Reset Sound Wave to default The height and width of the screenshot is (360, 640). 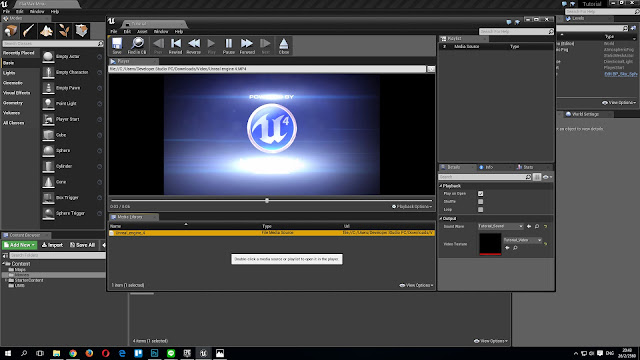[x=545, y=227]
